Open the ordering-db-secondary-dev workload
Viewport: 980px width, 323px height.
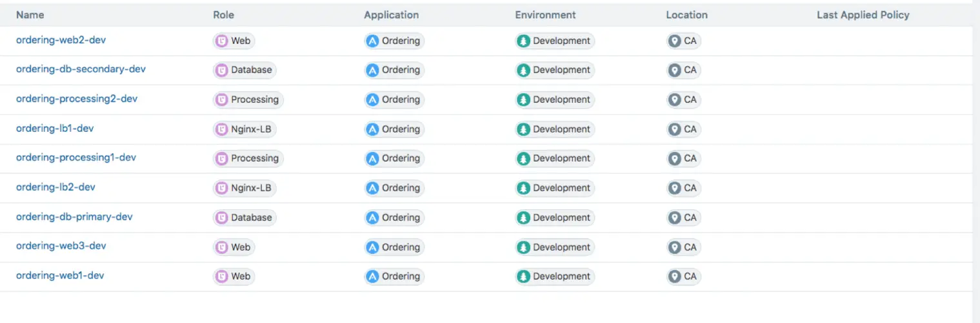pos(81,69)
